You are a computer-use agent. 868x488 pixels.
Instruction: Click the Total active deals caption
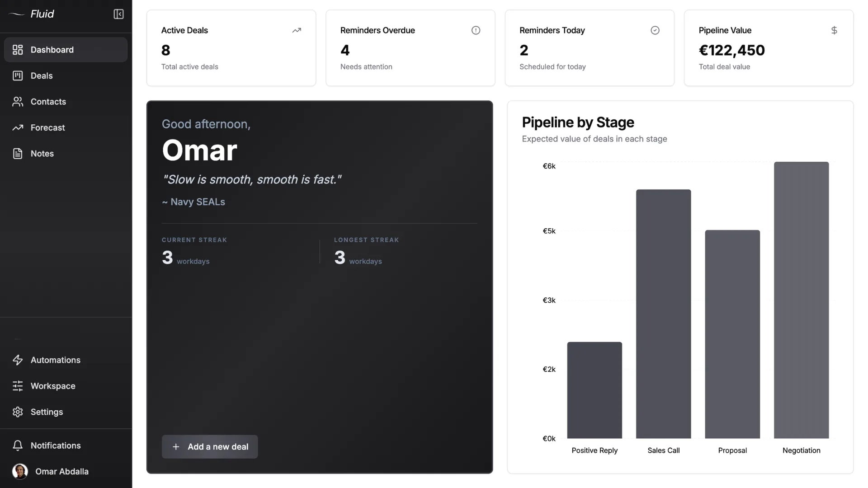pos(189,67)
